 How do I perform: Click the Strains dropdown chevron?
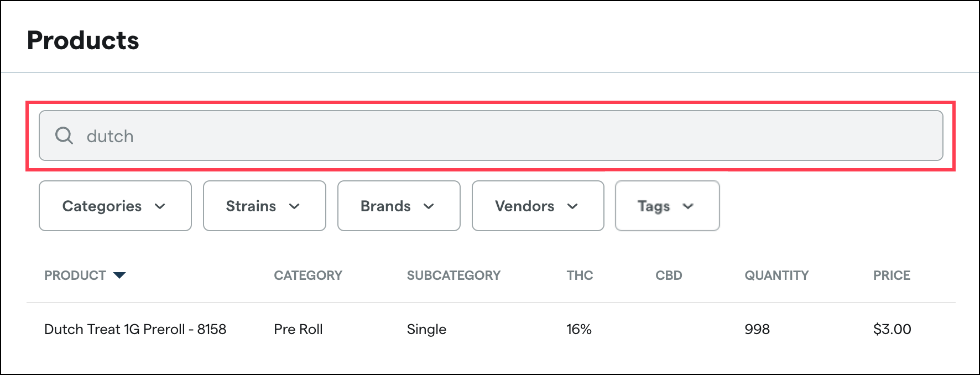pos(295,207)
